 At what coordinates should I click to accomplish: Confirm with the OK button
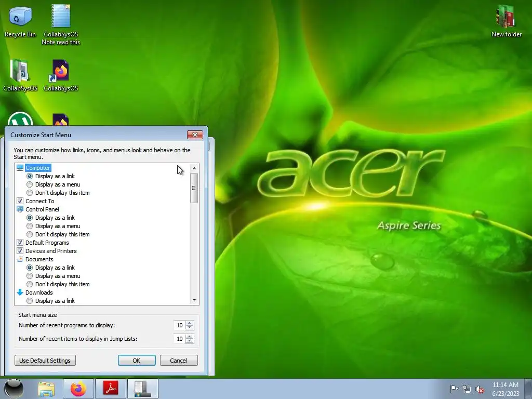pos(137,361)
